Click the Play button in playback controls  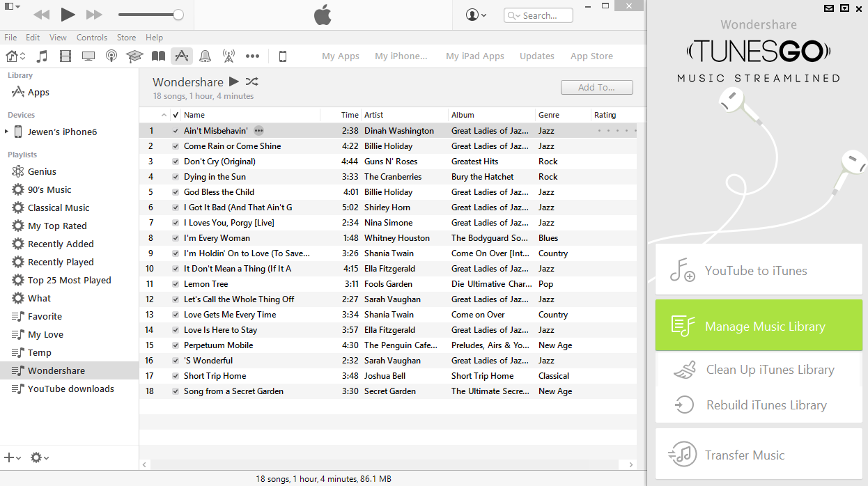coord(68,14)
